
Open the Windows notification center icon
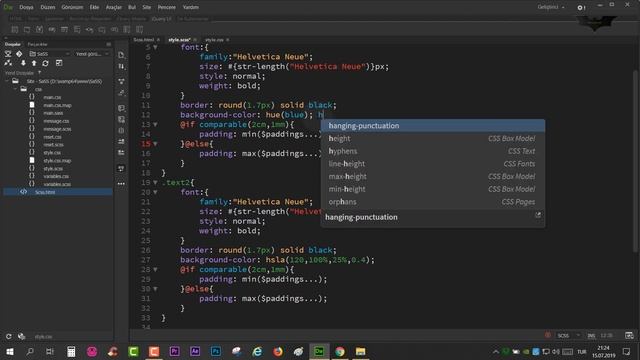626,351
